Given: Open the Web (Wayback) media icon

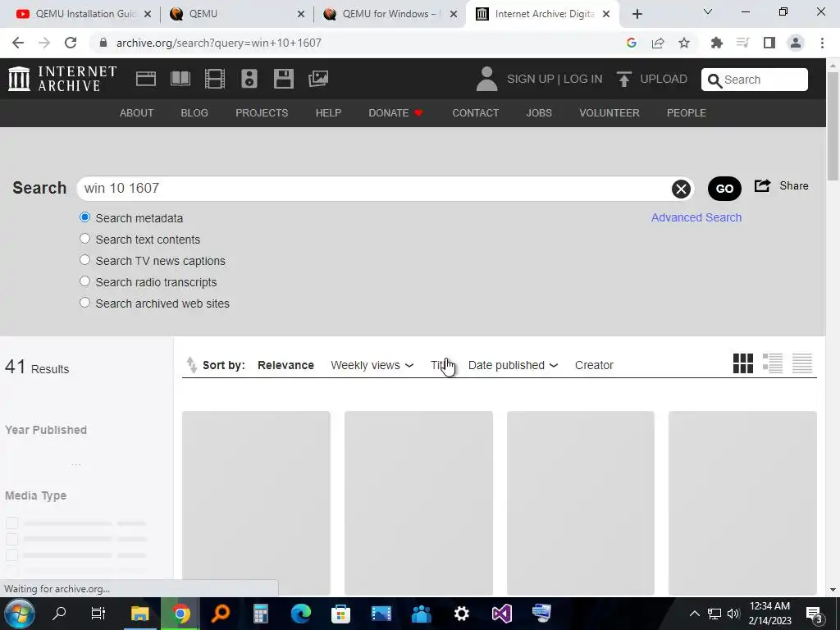Looking at the screenshot, I should tap(146, 79).
